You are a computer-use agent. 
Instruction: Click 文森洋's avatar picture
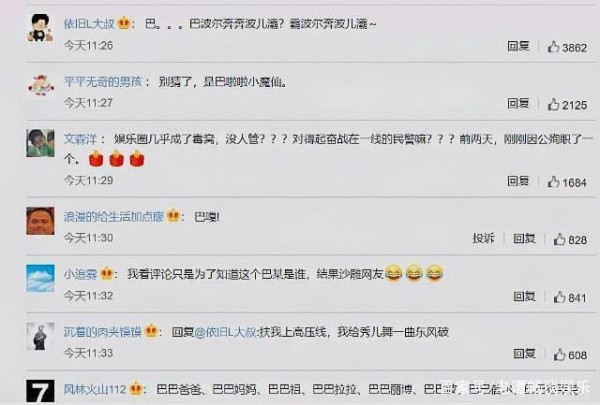[40, 143]
